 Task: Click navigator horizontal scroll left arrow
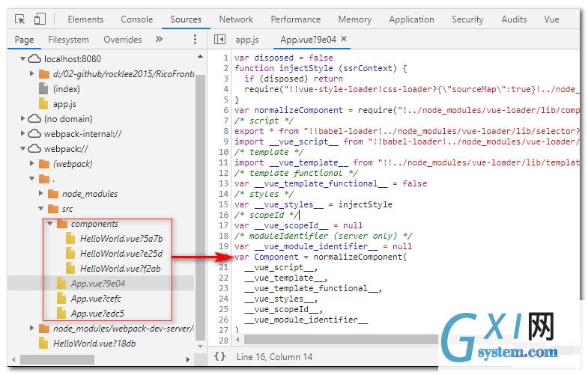tap(13, 359)
